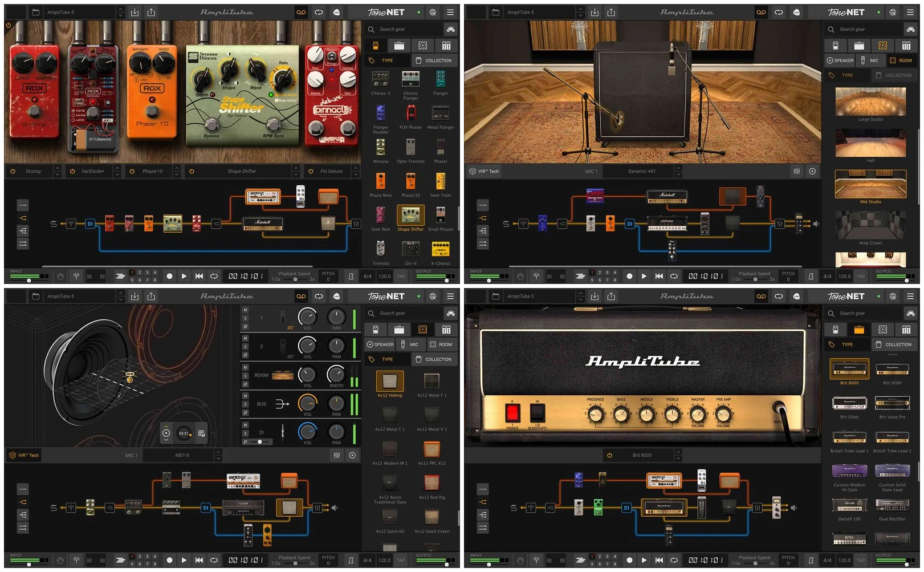Image resolution: width=924 pixels, height=572 pixels.
Task: Adjust the Playback Speed slider in the pedalboard view
Action: tap(295, 279)
